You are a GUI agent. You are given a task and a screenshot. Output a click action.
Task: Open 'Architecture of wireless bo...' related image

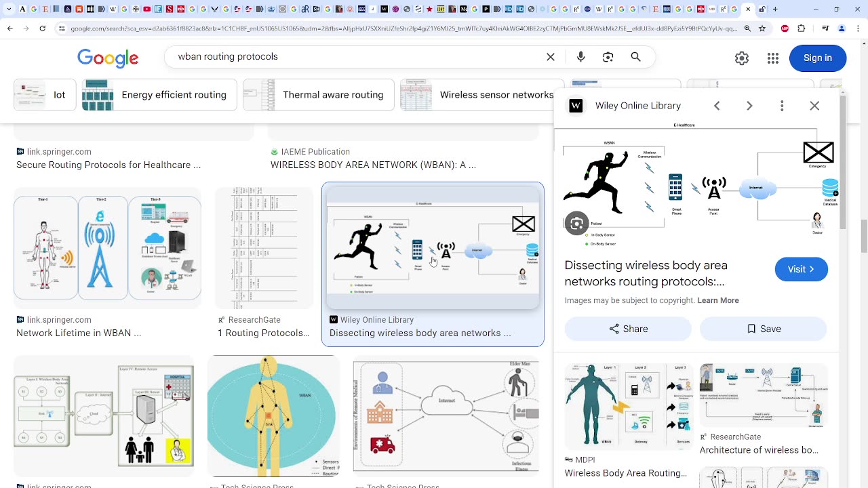(x=759, y=450)
